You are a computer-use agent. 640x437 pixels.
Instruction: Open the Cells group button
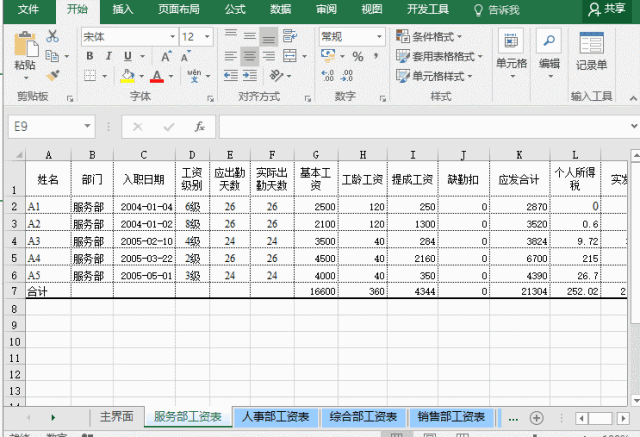tap(511, 54)
